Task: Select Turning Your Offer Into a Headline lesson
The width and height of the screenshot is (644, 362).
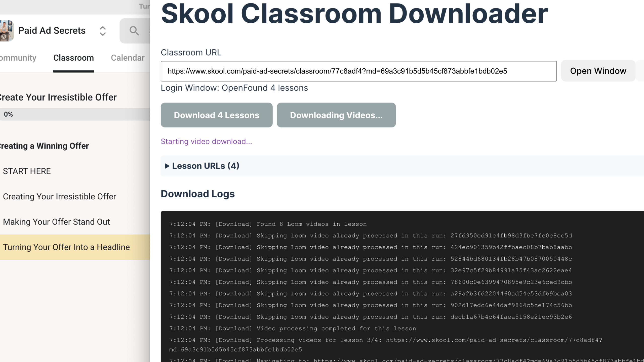Action: pyautogui.click(x=75, y=247)
